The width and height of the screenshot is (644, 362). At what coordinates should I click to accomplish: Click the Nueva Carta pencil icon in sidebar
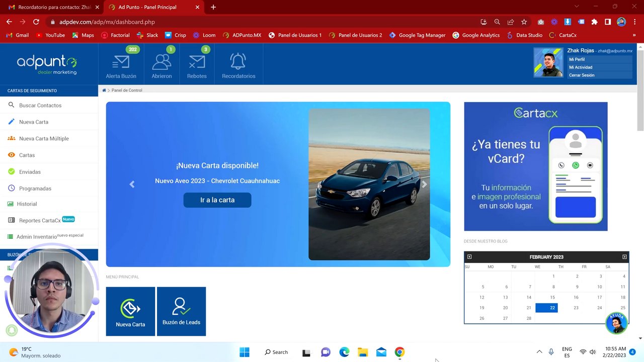tap(11, 122)
